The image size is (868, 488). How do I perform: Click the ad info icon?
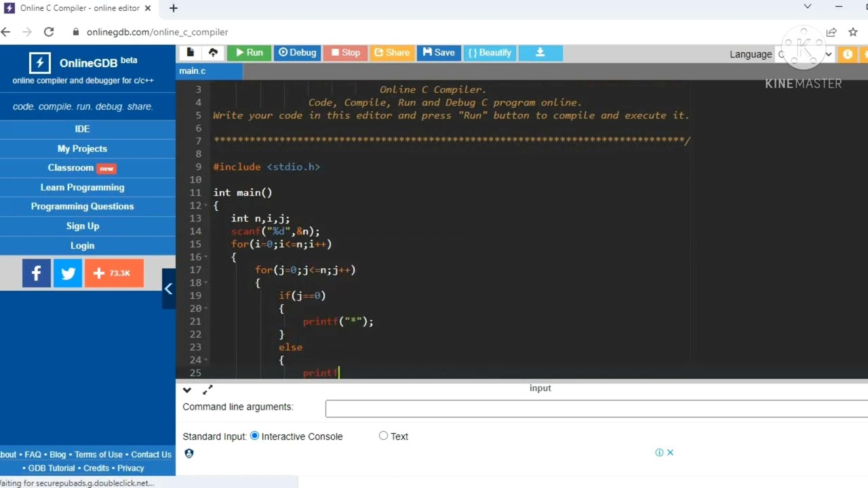(x=659, y=452)
